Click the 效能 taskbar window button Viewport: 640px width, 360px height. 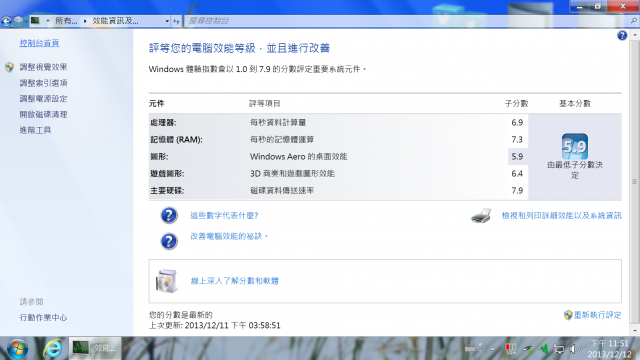(95, 348)
